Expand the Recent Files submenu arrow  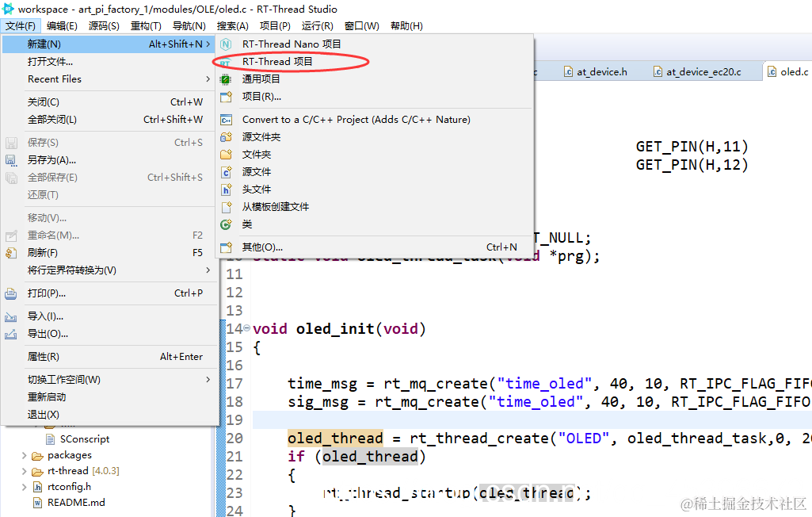pos(208,79)
